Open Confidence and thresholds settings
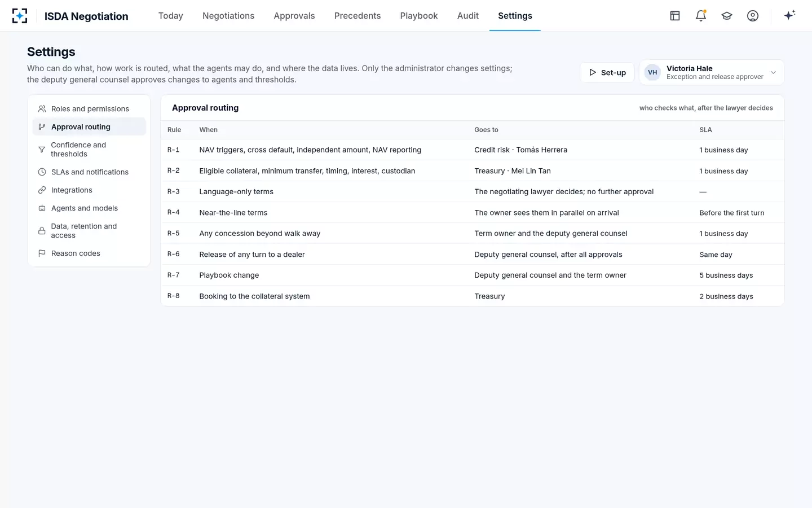The width and height of the screenshot is (812, 508). 89,150
